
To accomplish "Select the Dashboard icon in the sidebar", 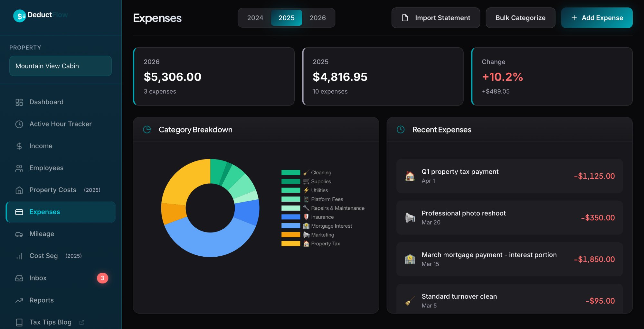I will tap(19, 102).
